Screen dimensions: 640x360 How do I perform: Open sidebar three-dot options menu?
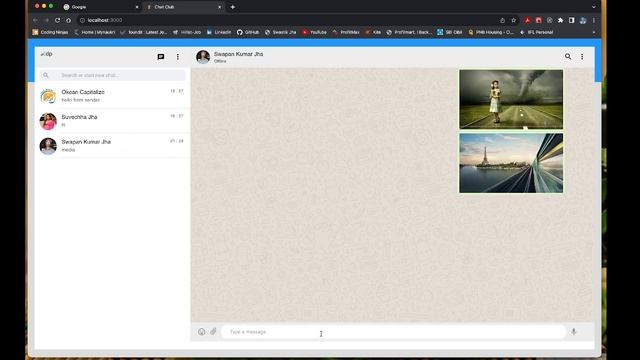click(x=178, y=57)
